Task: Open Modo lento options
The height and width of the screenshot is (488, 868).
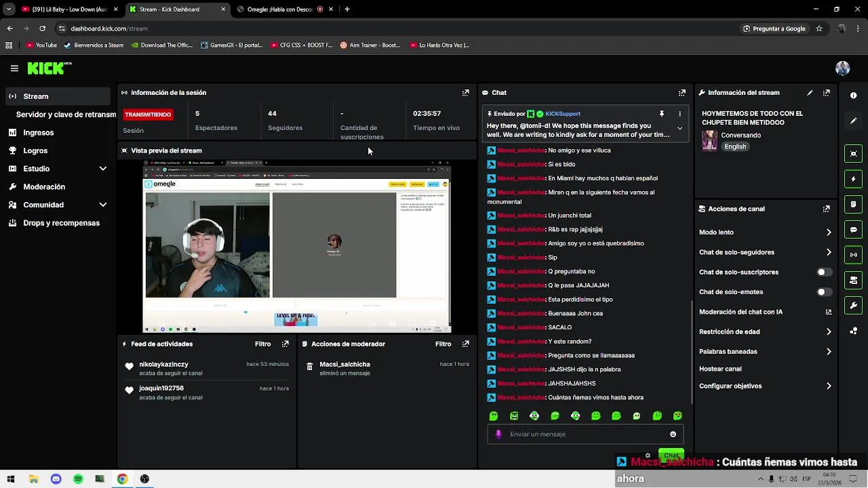Action: (x=765, y=232)
